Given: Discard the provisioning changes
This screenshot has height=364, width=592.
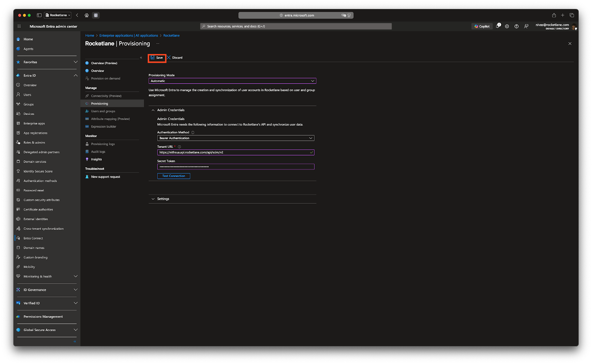Looking at the screenshot, I should pos(175,58).
